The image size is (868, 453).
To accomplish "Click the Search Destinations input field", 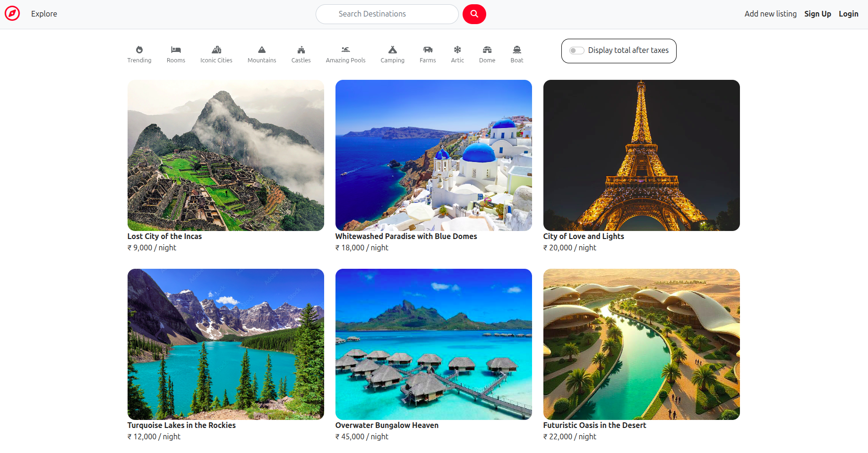I will tap(387, 14).
